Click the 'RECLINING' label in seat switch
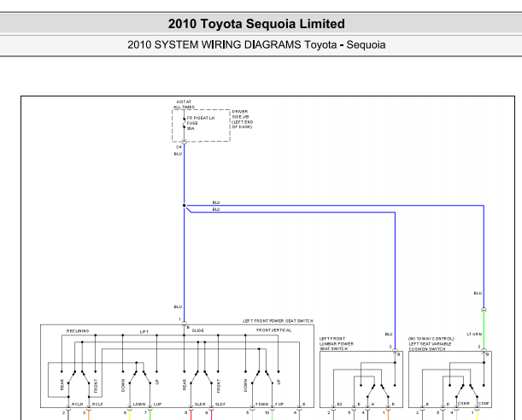The width and height of the screenshot is (522, 420). point(78,331)
